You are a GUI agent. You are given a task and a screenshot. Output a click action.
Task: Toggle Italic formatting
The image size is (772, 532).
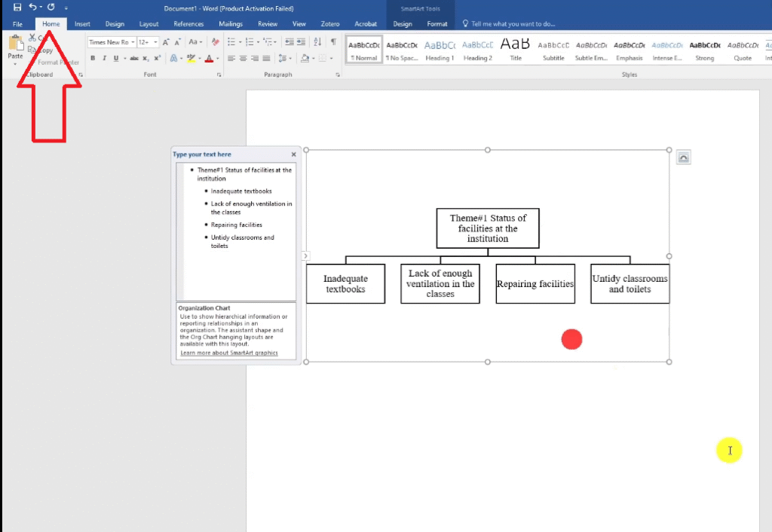104,58
